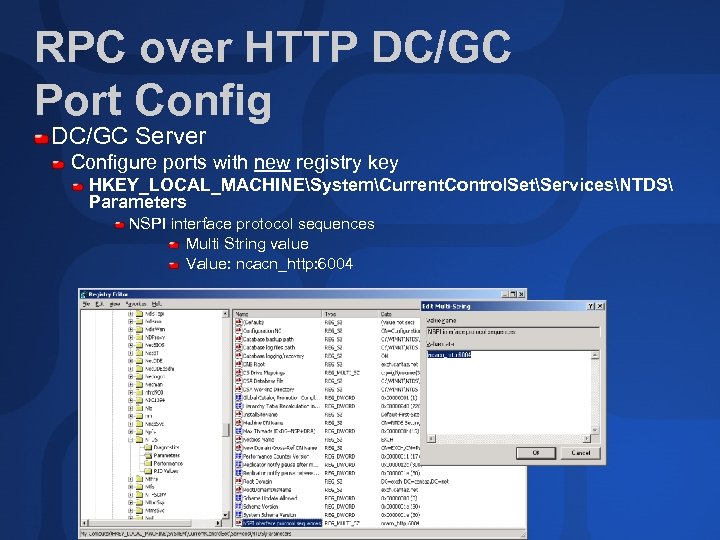Expand the NdisWan tree node
Image resolution: width=720 pixels, height=540 pixels.
[x=130, y=329]
